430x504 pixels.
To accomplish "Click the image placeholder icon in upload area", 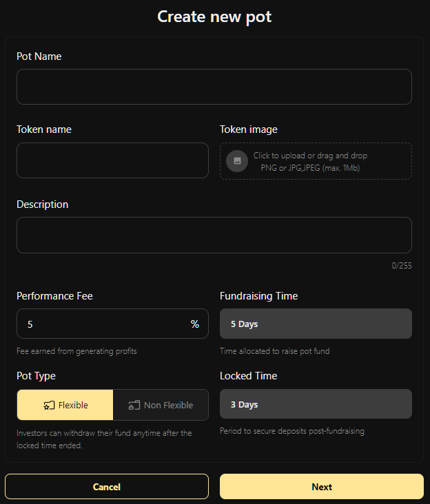I will [237, 161].
